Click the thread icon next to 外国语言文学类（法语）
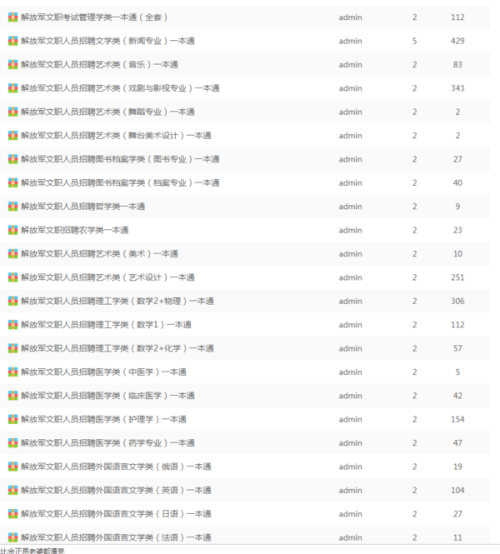The image size is (500, 554). click(x=13, y=537)
